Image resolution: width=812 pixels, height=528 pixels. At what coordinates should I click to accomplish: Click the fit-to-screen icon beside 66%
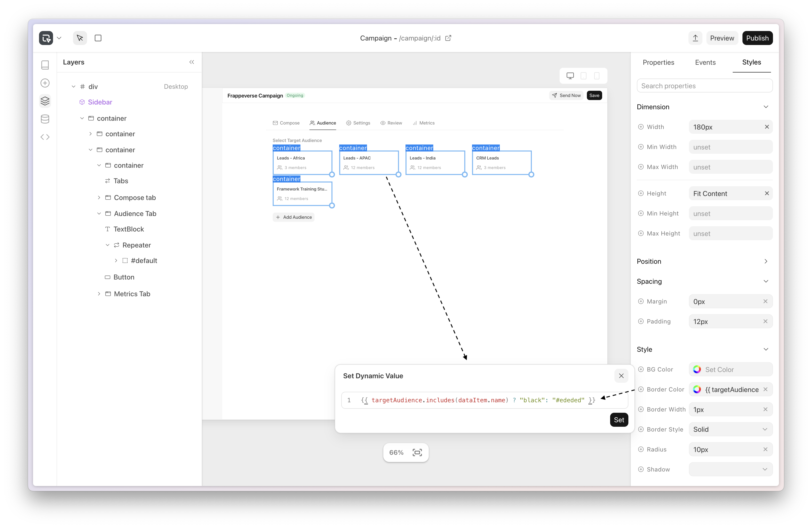417,452
